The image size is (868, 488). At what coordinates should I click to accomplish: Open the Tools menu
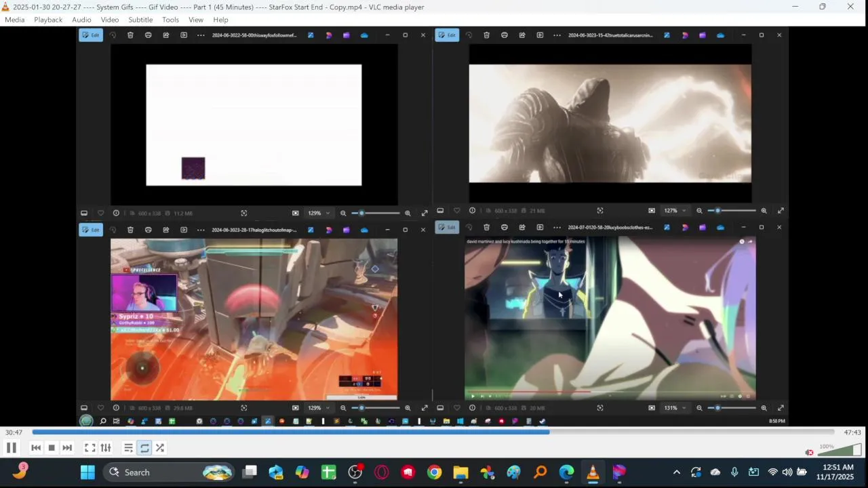[x=170, y=20]
